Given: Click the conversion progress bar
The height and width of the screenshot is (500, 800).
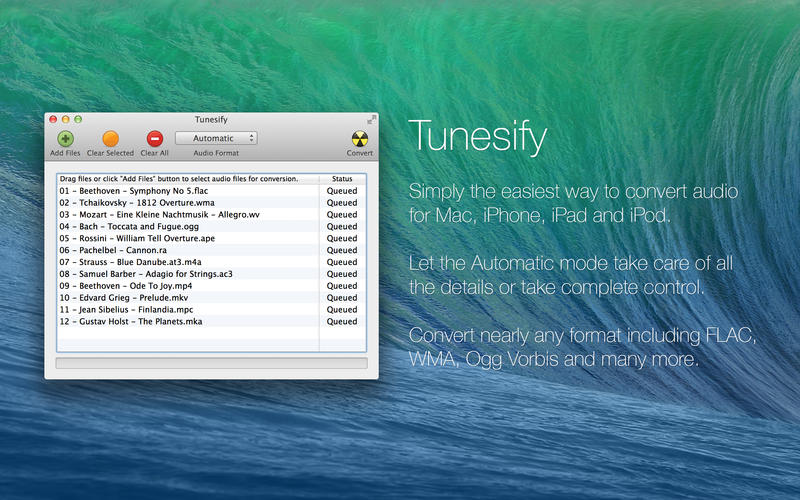Looking at the screenshot, I should click(x=211, y=363).
